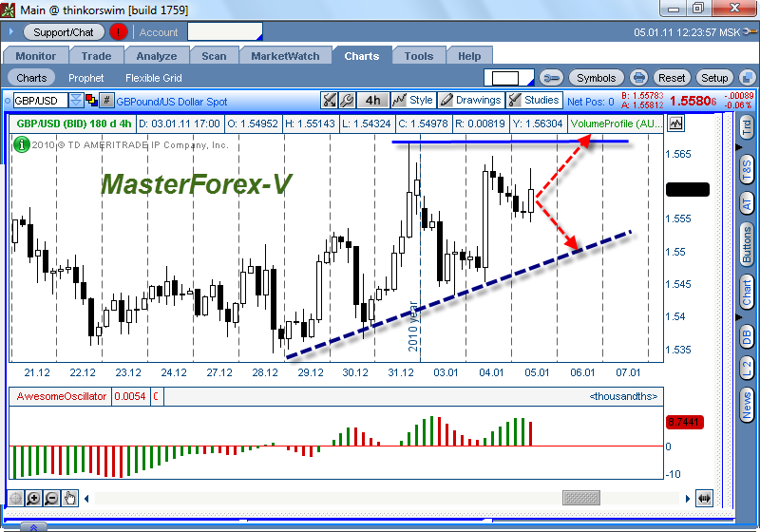
Task: Open the Style chart menu
Action: coord(413,101)
